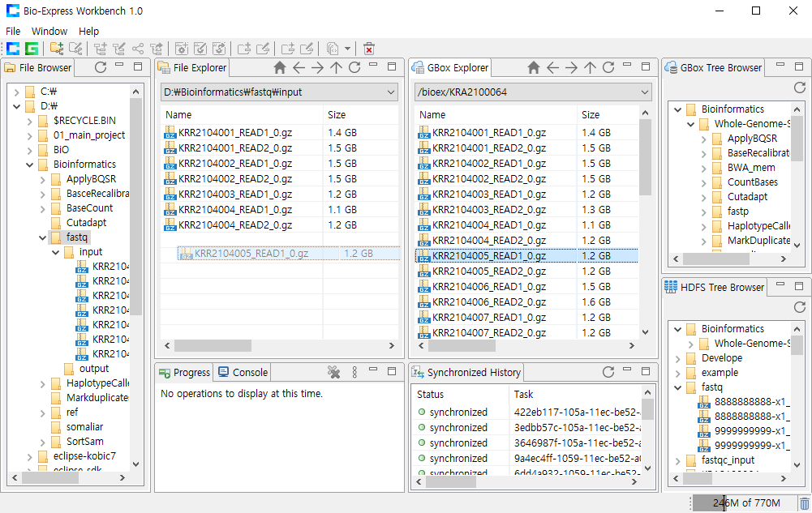The height and width of the screenshot is (513, 812).
Task: Select task 422eb117-105a-11ec-be52 row
Action: 526,413
